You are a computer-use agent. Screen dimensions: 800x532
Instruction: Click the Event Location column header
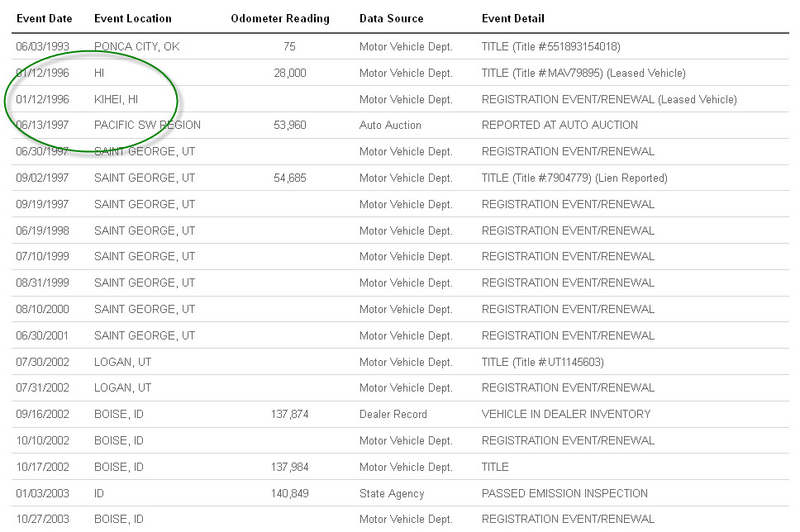[132, 18]
